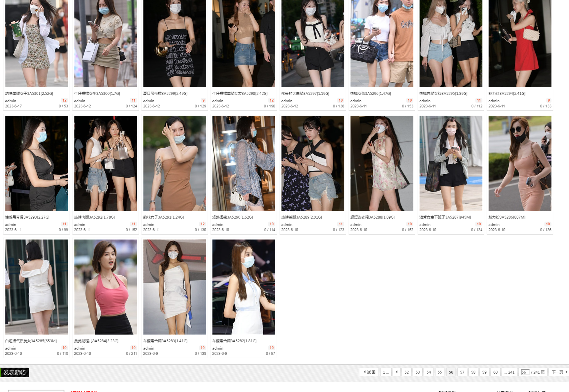Click admin author of 魅力红3A5294
This screenshot has width=569, height=392.
pyautogui.click(x=494, y=101)
